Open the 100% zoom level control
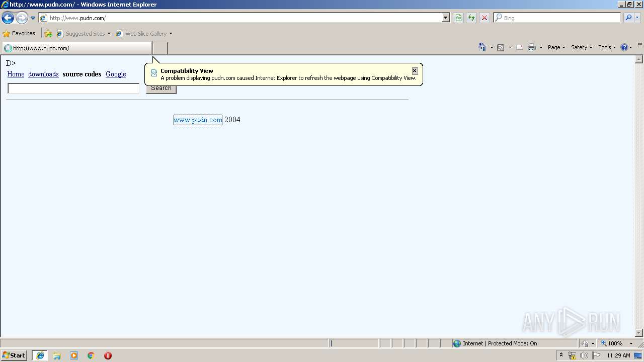The image size is (644, 362). pyautogui.click(x=617, y=343)
